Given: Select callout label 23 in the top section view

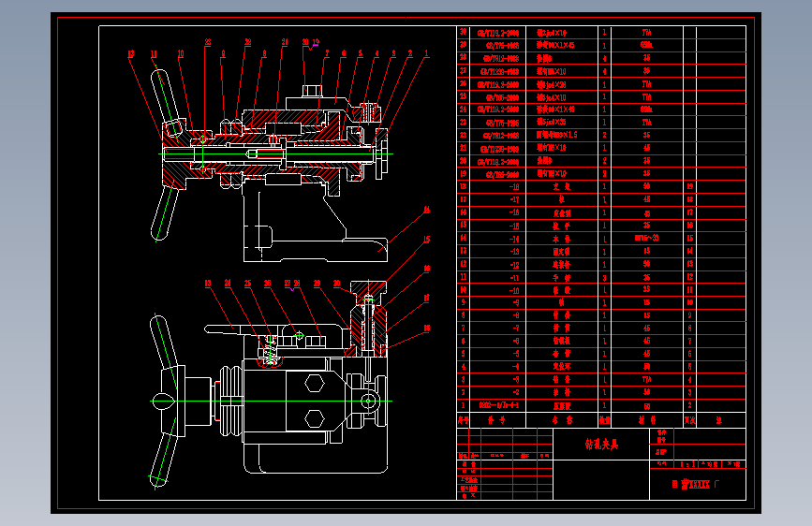Looking at the screenshot, I should 208,42.
